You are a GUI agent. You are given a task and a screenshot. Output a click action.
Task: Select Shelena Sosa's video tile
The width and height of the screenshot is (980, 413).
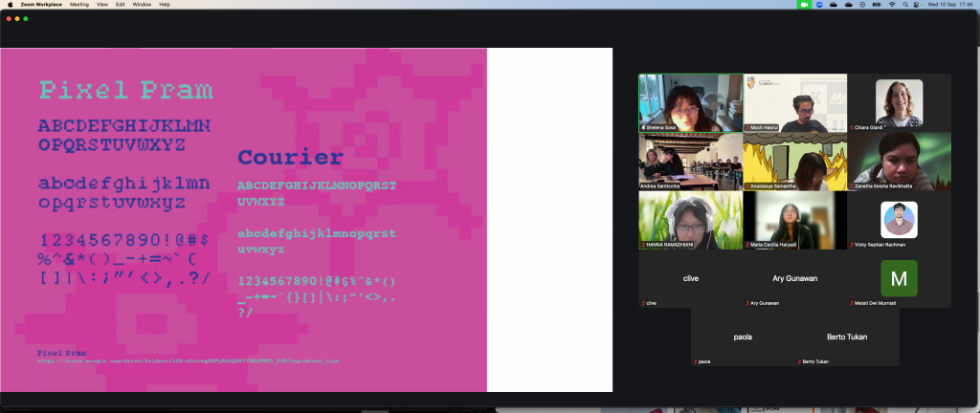pyautogui.click(x=690, y=102)
